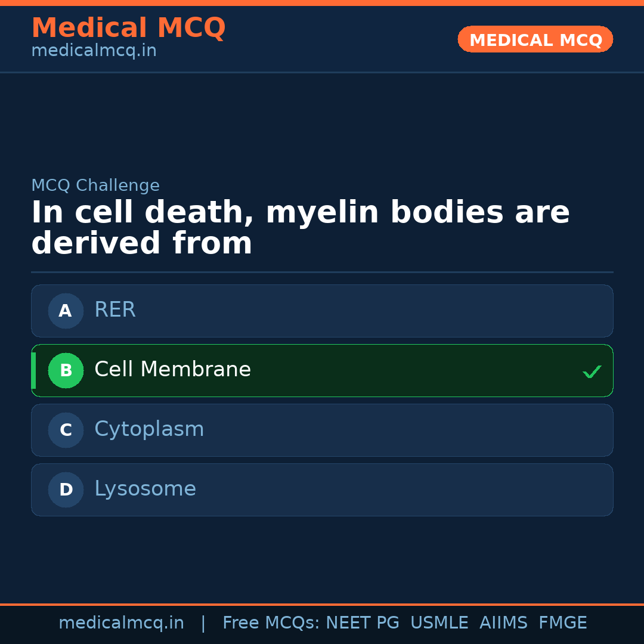Select the Cell Membrane answer option
This screenshot has height=644, width=644.
point(322,370)
